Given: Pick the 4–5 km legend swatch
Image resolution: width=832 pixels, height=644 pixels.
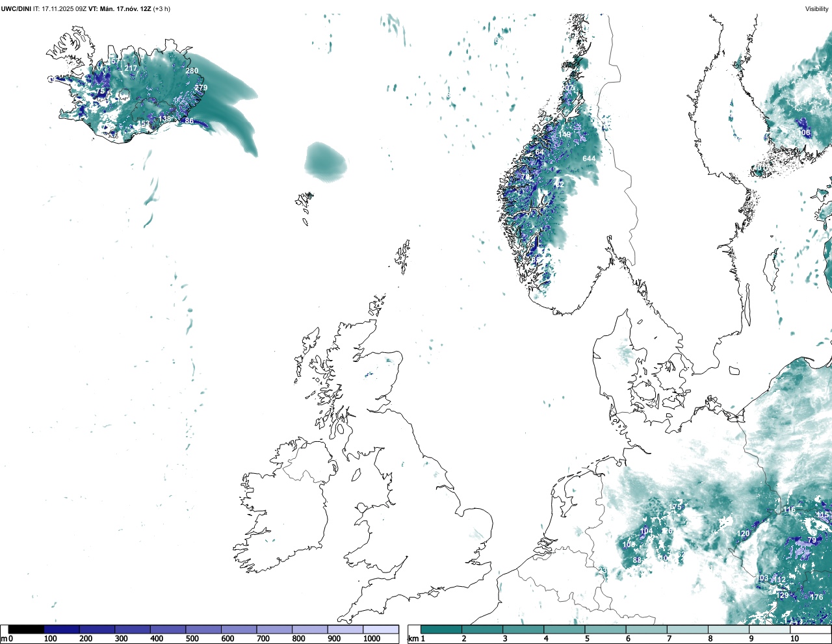Looking at the screenshot, I should [564, 630].
